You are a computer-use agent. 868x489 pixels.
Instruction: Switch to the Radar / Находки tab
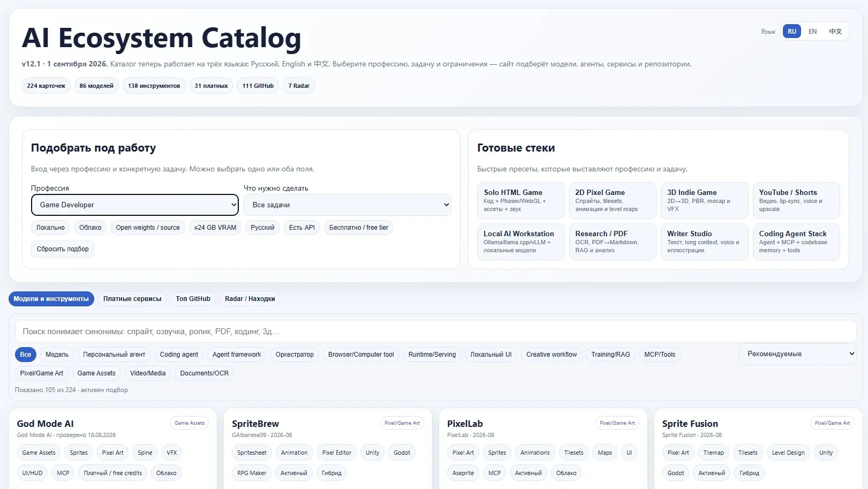click(x=250, y=299)
